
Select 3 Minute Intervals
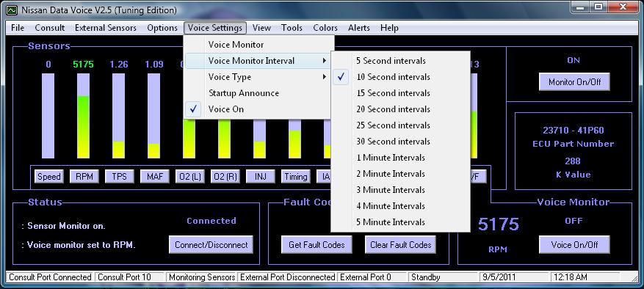pyautogui.click(x=400, y=190)
